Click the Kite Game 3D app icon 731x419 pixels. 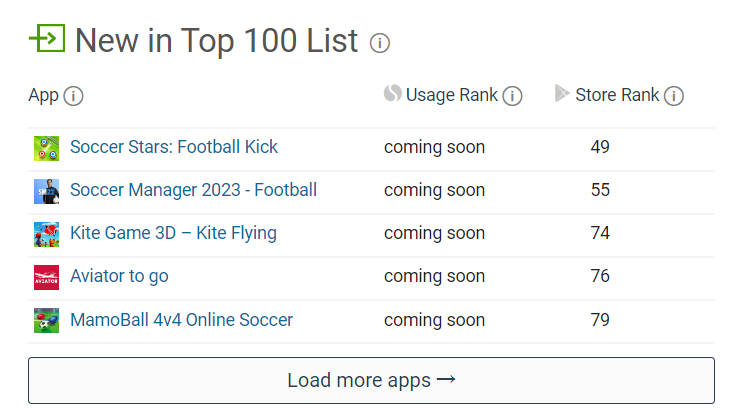click(x=47, y=234)
